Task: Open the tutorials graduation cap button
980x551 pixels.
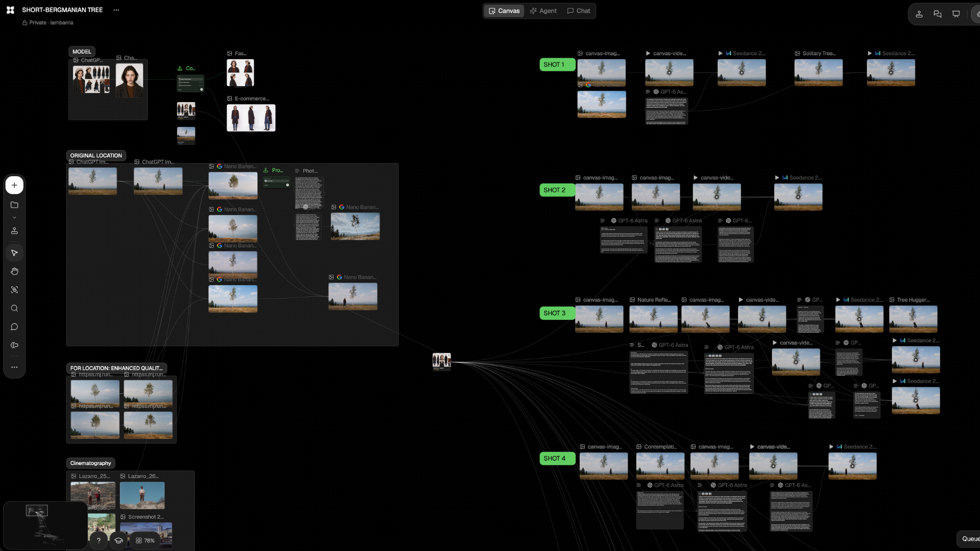Action: (118, 540)
